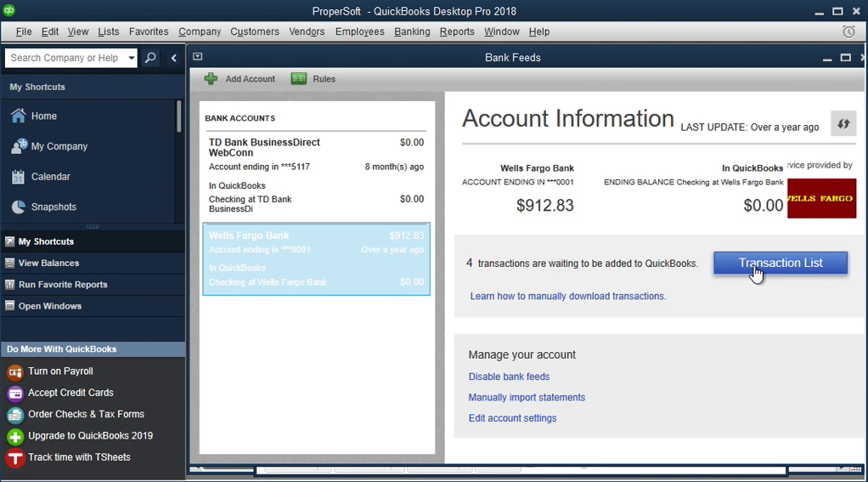
Task: Open the Company menu
Action: tap(200, 31)
